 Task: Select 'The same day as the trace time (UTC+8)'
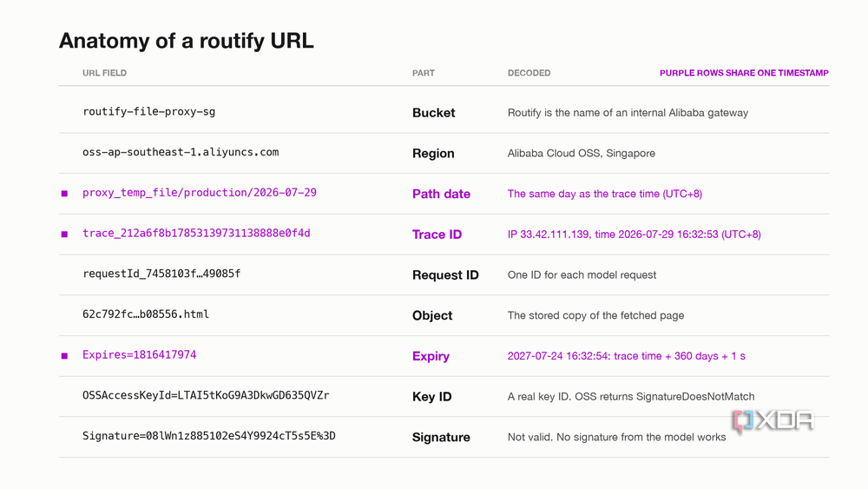(x=604, y=194)
